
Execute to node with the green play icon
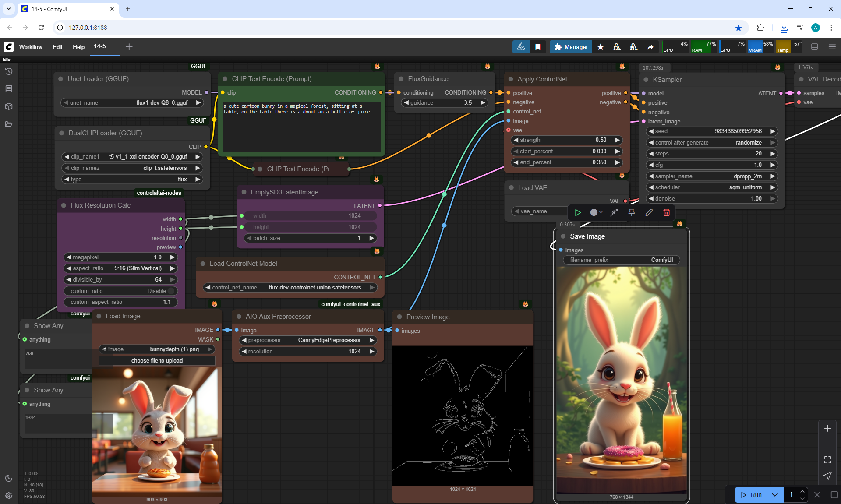click(578, 212)
